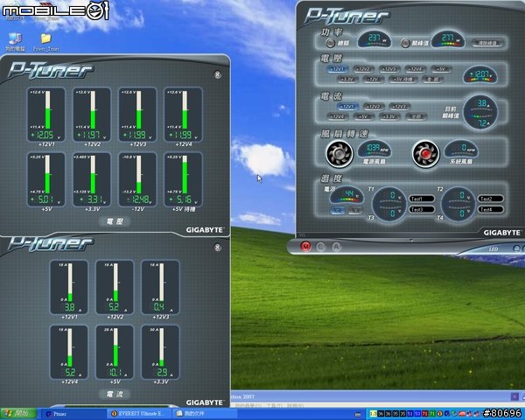This screenshot has height=420, width=525.
Task: Click the +12V2 current bar meter
Action: [115, 287]
